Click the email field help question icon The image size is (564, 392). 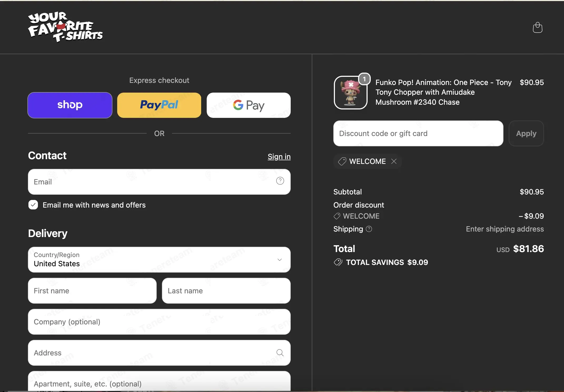point(280,181)
